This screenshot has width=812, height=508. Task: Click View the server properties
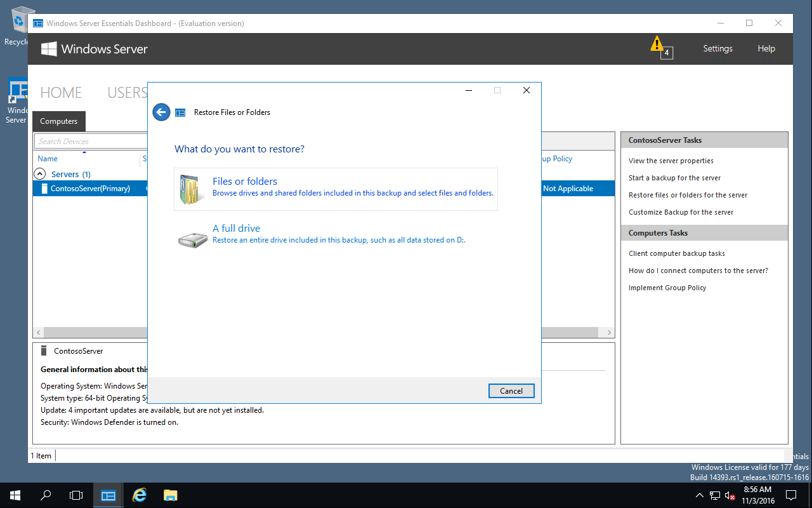671,161
